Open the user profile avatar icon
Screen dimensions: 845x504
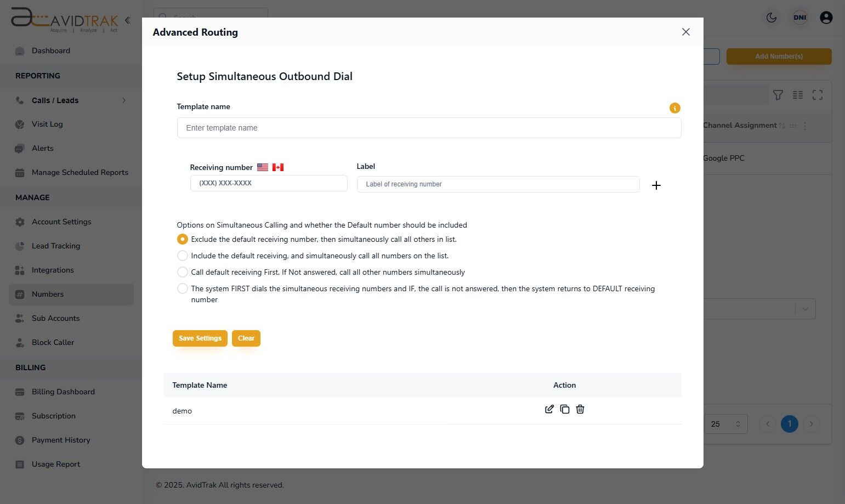pos(826,18)
